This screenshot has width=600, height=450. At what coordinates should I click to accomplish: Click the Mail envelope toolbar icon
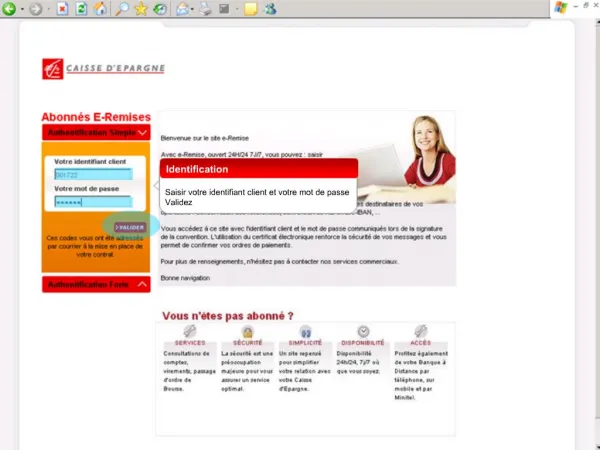click(183, 9)
